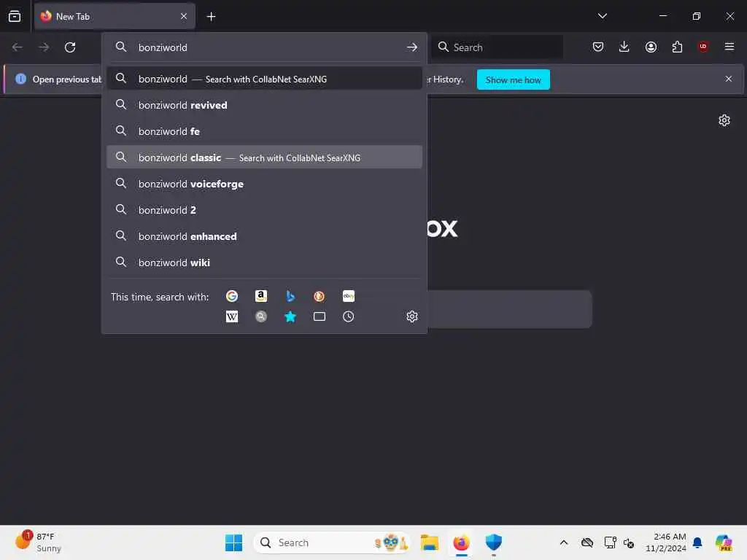The height and width of the screenshot is (560, 747).
Task: Open search settings gear in the urlbar dropdown
Action: pyautogui.click(x=412, y=316)
